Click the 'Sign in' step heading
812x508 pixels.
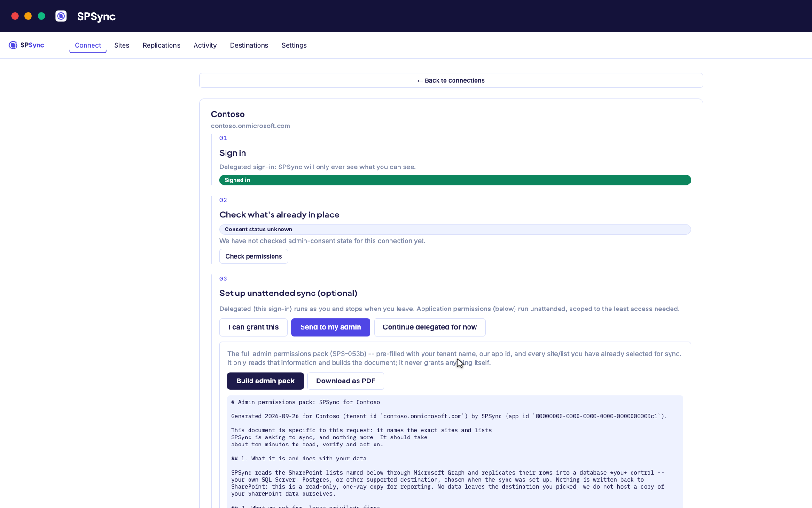coord(233,153)
